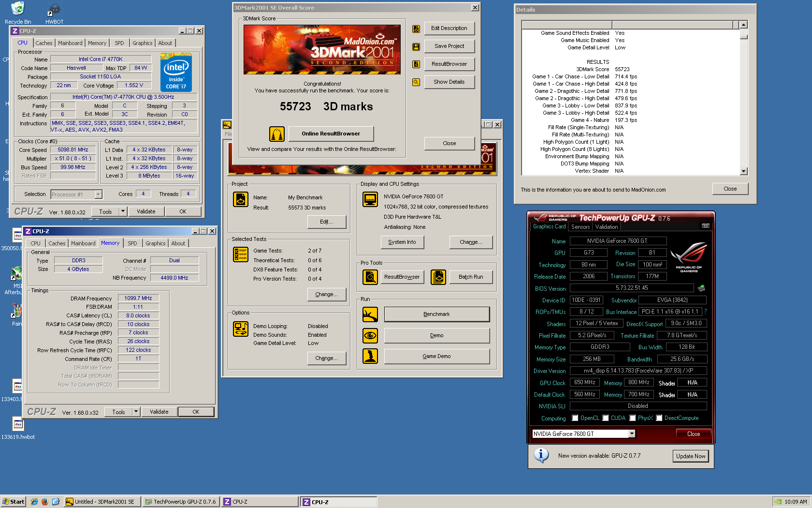Click the Demo eye icon
The width and height of the screenshot is (812, 508).
pos(370,335)
